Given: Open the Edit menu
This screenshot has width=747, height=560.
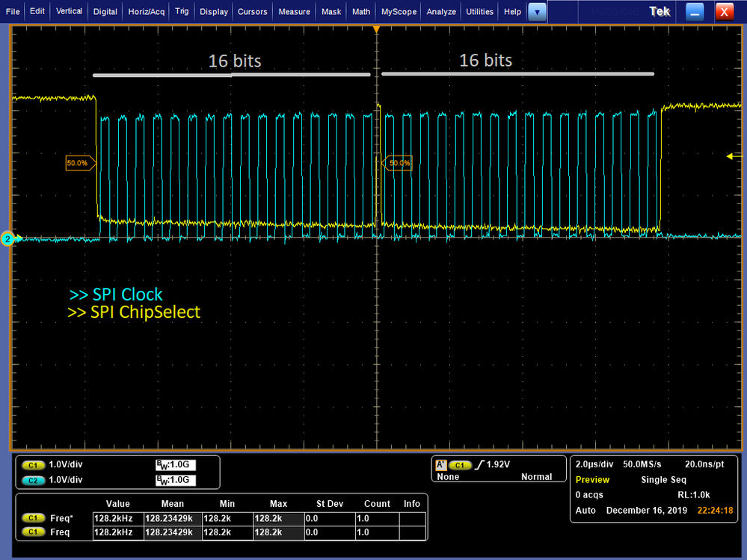Looking at the screenshot, I should pos(37,11).
